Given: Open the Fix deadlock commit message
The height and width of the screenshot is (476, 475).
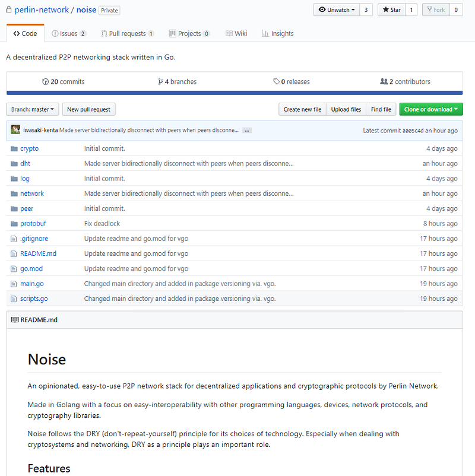Looking at the screenshot, I should (x=102, y=223).
